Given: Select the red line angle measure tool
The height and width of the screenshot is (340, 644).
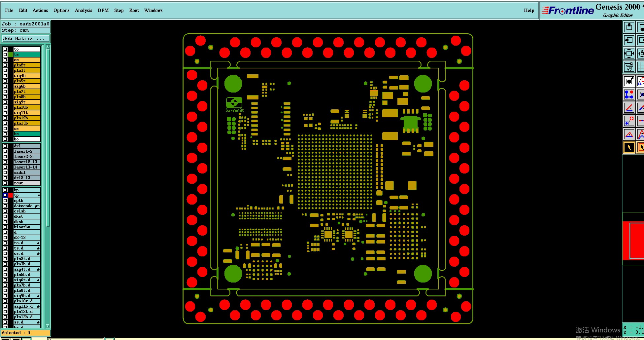Looking at the screenshot, I should [629, 108].
